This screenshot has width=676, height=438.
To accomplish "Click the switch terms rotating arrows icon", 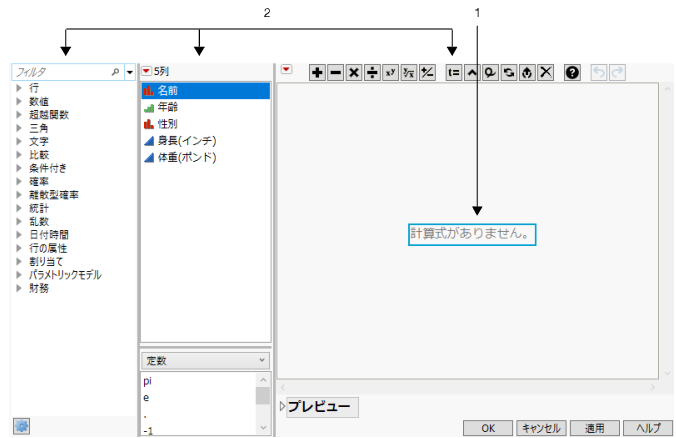I will [x=509, y=72].
